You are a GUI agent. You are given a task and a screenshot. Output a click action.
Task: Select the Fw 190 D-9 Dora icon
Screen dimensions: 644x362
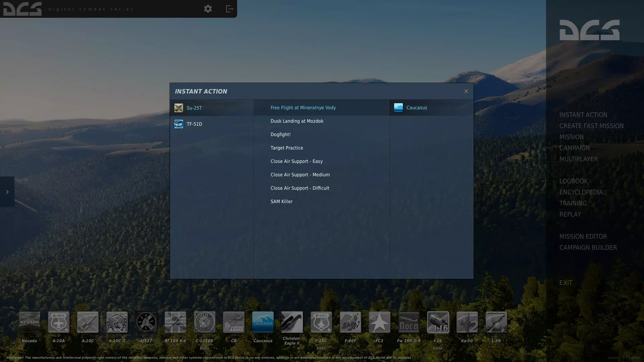(409, 322)
